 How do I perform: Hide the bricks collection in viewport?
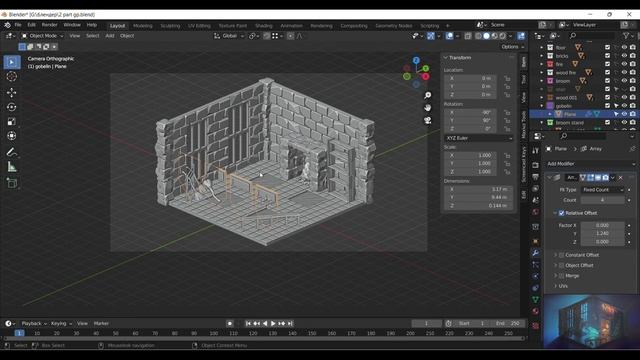[624, 56]
